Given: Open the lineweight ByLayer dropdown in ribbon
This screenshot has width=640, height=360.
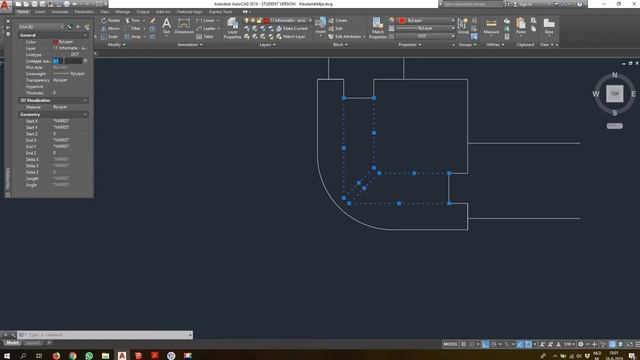Looking at the screenshot, I should pos(425,29).
